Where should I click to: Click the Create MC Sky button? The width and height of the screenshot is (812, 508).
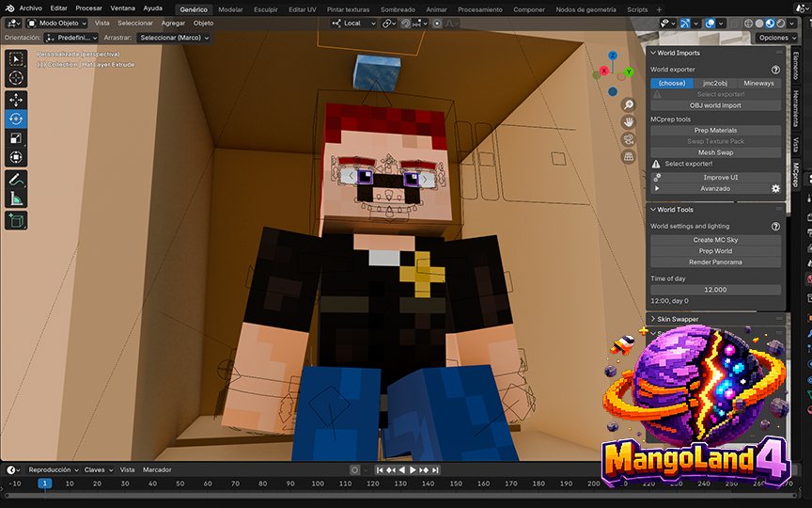click(715, 240)
